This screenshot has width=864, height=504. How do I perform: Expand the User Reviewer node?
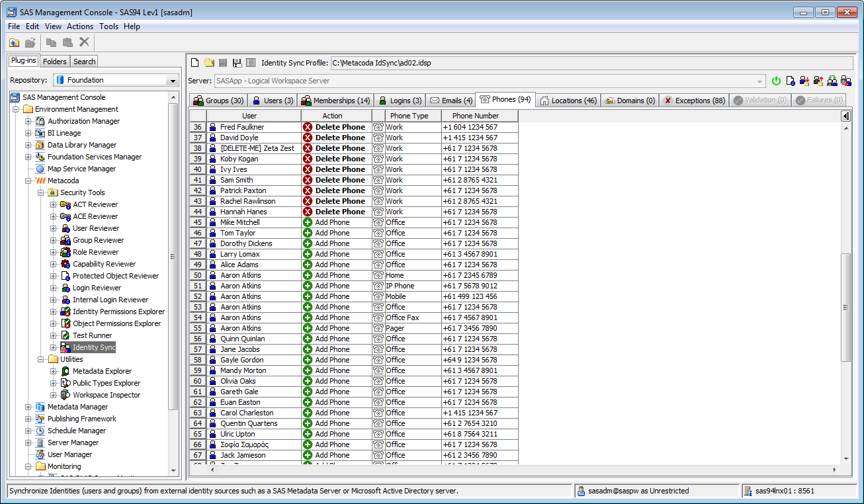coord(53,228)
